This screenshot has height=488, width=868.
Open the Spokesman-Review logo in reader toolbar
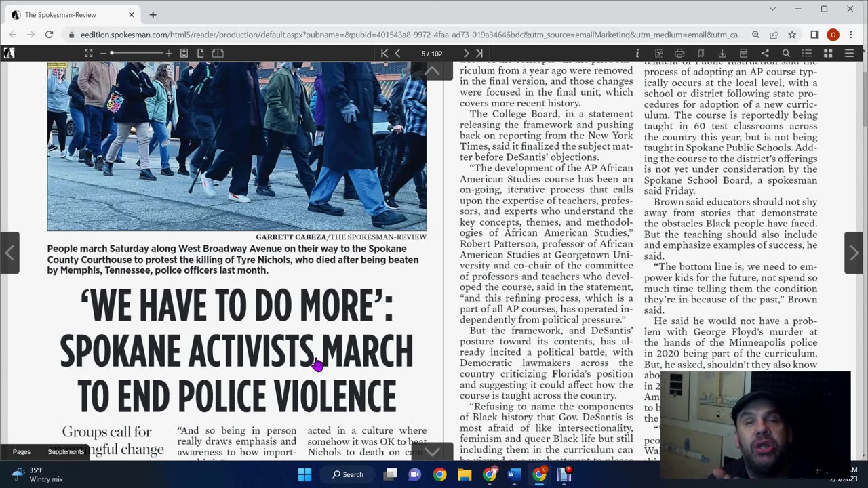(x=9, y=53)
